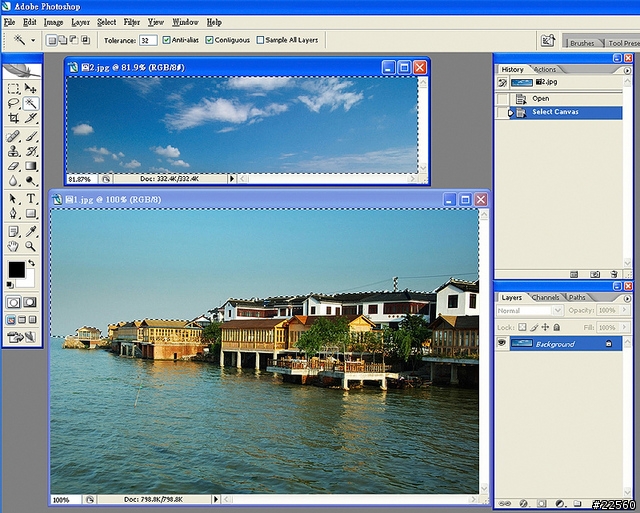Click the foreground color swatch
This screenshot has height=513, width=640.
pyautogui.click(x=17, y=270)
